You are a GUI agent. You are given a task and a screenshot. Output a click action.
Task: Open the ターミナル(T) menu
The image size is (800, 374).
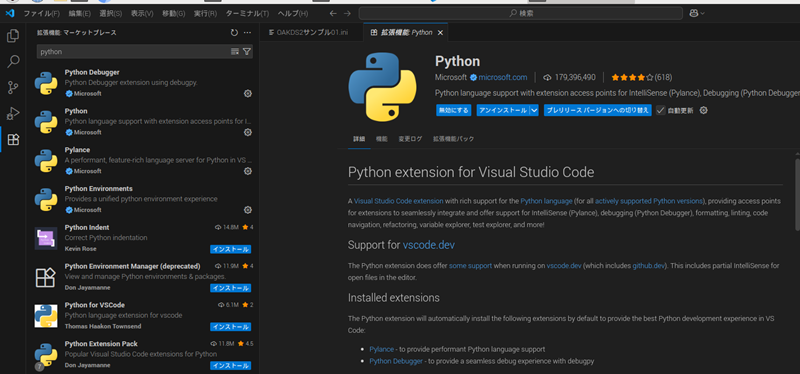click(x=247, y=13)
